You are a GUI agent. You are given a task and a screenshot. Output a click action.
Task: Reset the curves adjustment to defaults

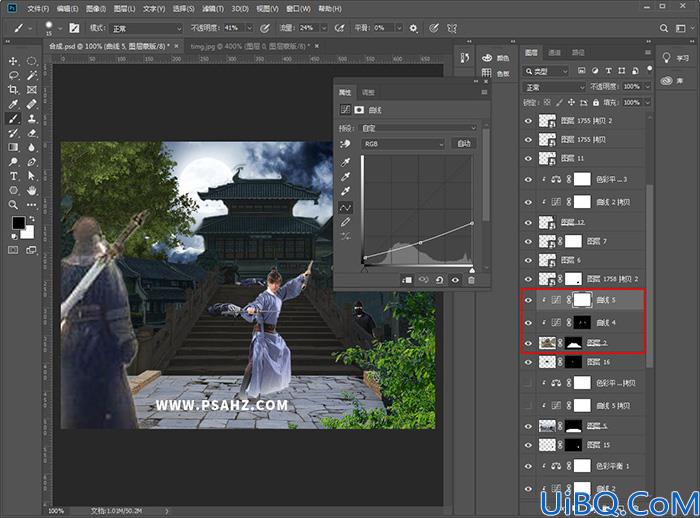pos(439,280)
